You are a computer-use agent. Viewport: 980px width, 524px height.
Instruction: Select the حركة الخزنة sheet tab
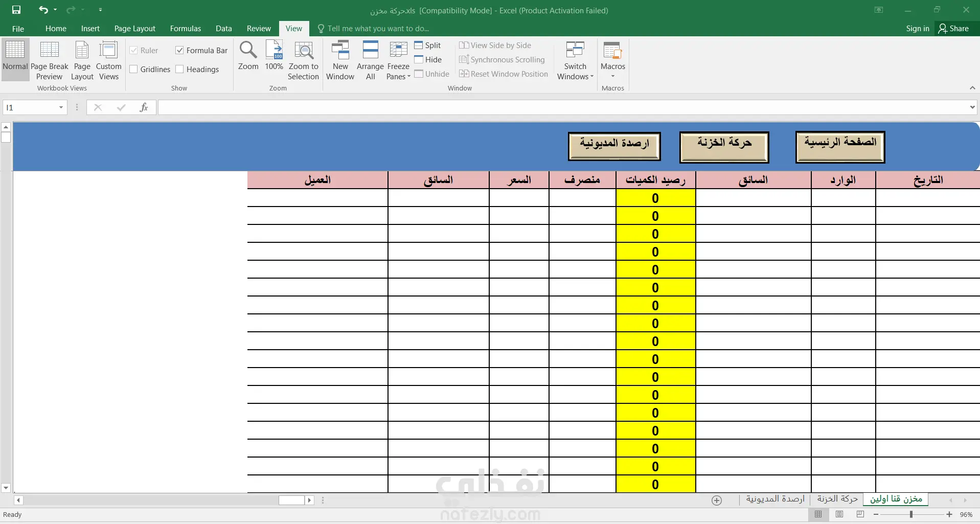(x=837, y=499)
